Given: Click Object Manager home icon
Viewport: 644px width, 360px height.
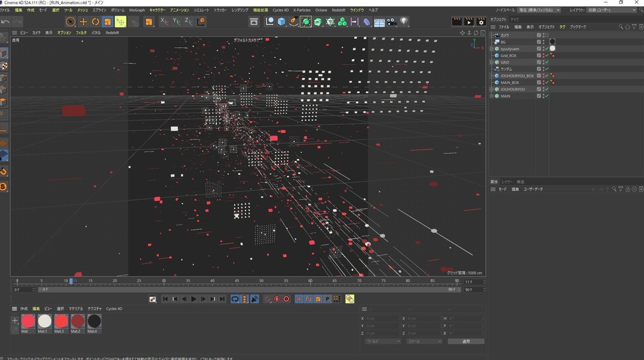Looking at the screenshot, I should tap(628, 26).
